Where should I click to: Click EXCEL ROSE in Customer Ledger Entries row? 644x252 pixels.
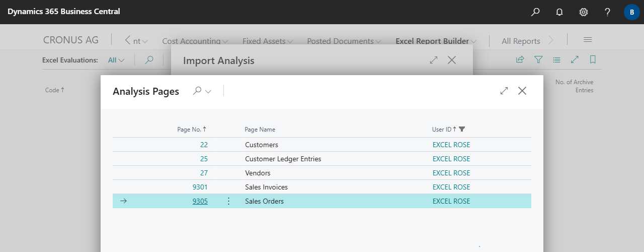point(451,159)
